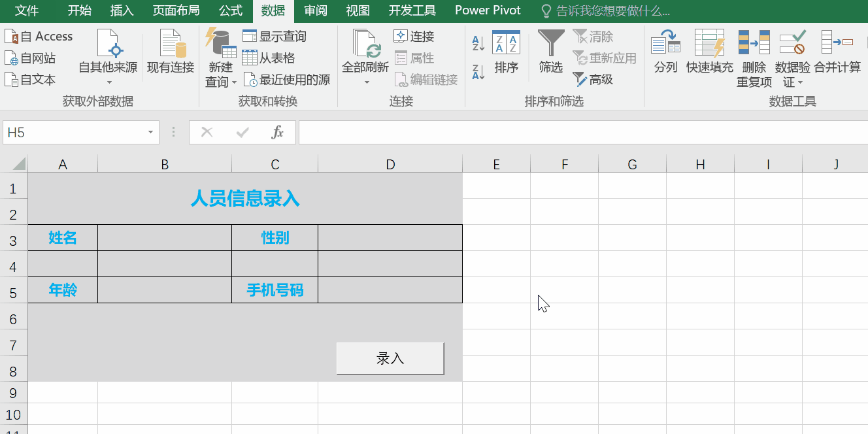Click the 年龄 label cell
The width and height of the screenshot is (868, 434).
click(63, 290)
